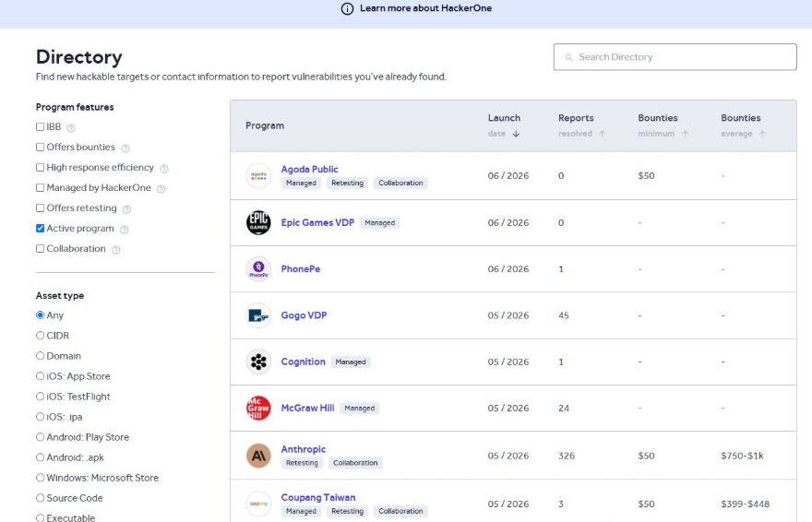Image resolution: width=812 pixels, height=522 pixels.
Task: Click the $399-$448 average for Coupang Taiwan
Action: (x=746, y=504)
